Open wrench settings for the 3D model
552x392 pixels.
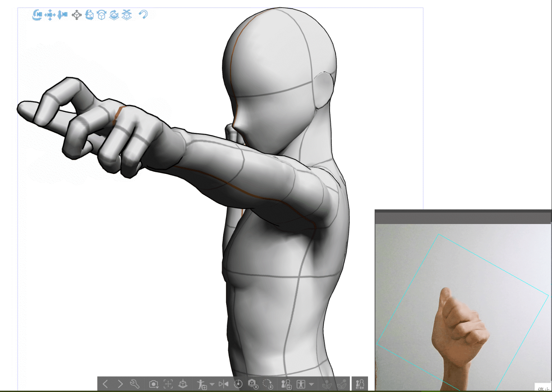coord(135,384)
